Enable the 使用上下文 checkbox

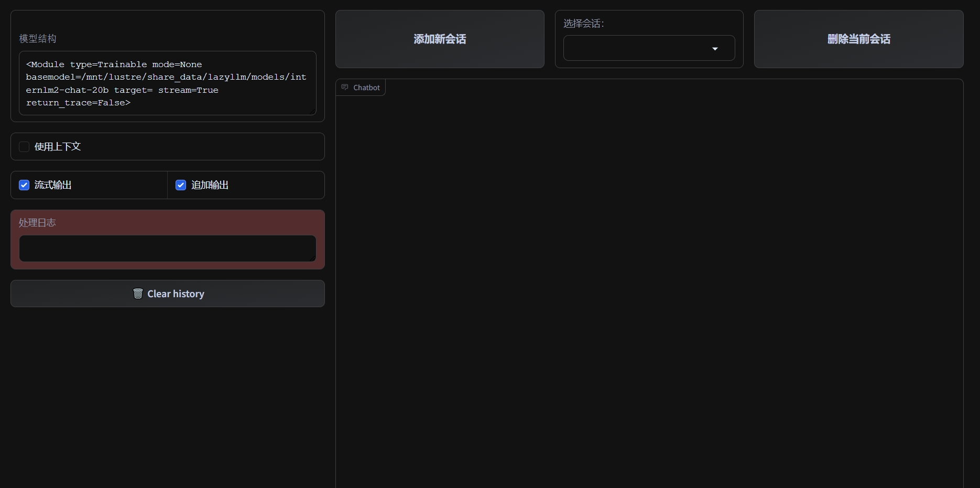click(24, 147)
